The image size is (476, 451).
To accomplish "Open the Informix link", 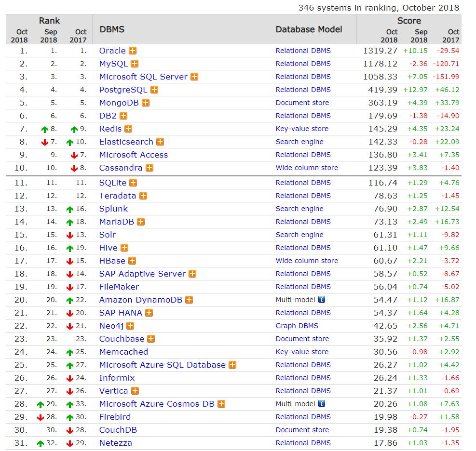I will [117, 378].
